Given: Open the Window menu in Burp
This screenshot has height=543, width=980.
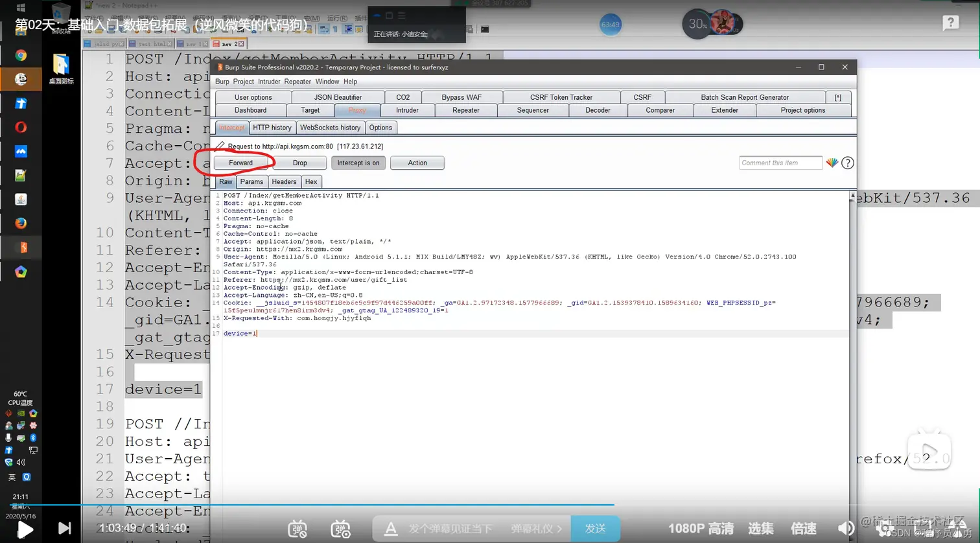Looking at the screenshot, I should click(x=327, y=82).
